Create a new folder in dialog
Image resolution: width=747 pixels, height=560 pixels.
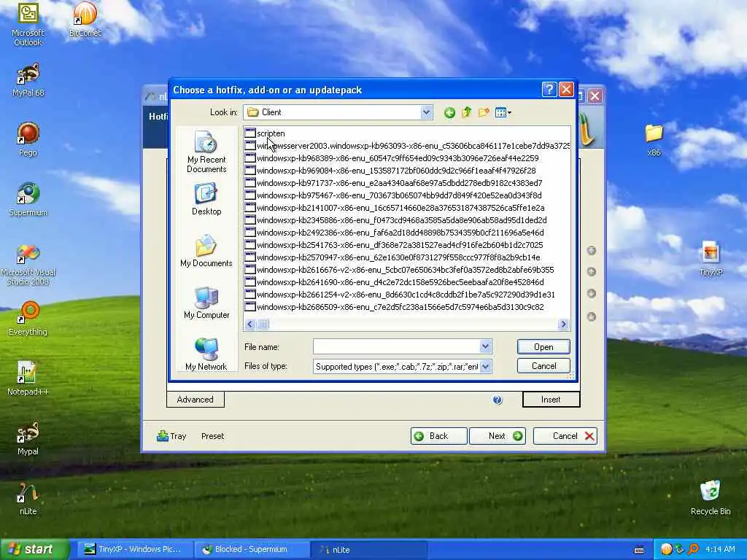484,112
